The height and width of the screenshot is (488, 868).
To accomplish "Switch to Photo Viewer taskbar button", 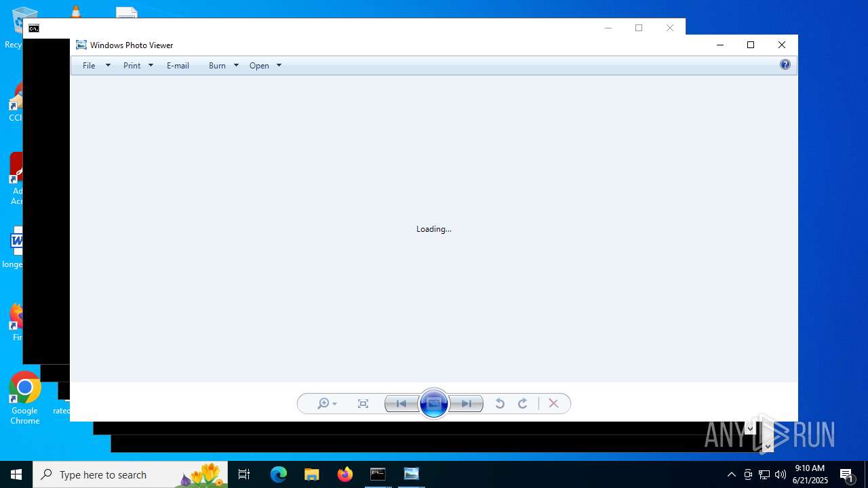I will tap(412, 474).
